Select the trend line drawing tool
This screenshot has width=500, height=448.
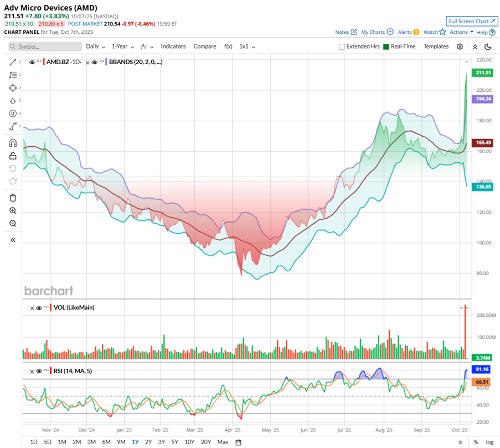pos(13,63)
